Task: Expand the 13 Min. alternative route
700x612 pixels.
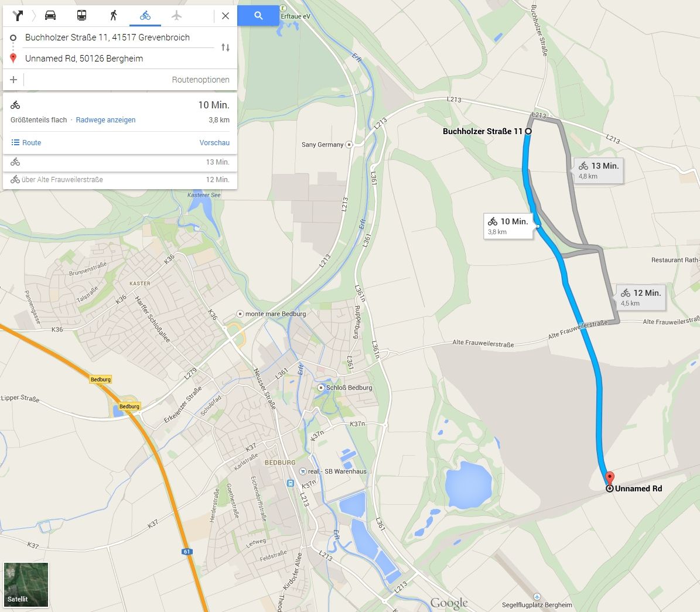Action: (x=119, y=162)
